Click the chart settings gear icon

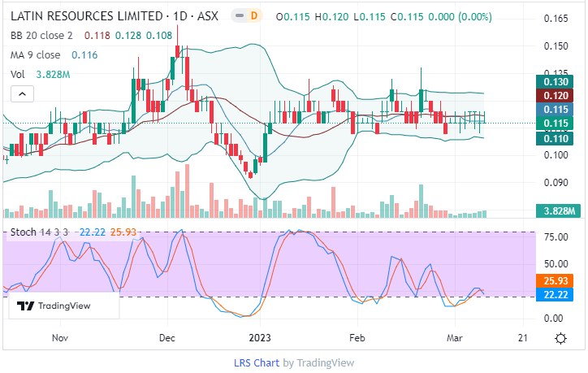560,338
